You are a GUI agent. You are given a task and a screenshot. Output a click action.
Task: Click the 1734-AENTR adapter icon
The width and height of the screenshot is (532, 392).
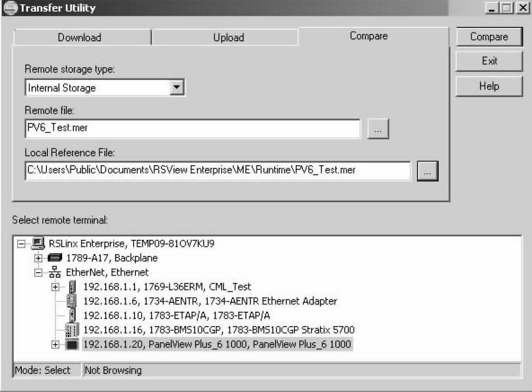pyautogui.click(x=72, y=301)
